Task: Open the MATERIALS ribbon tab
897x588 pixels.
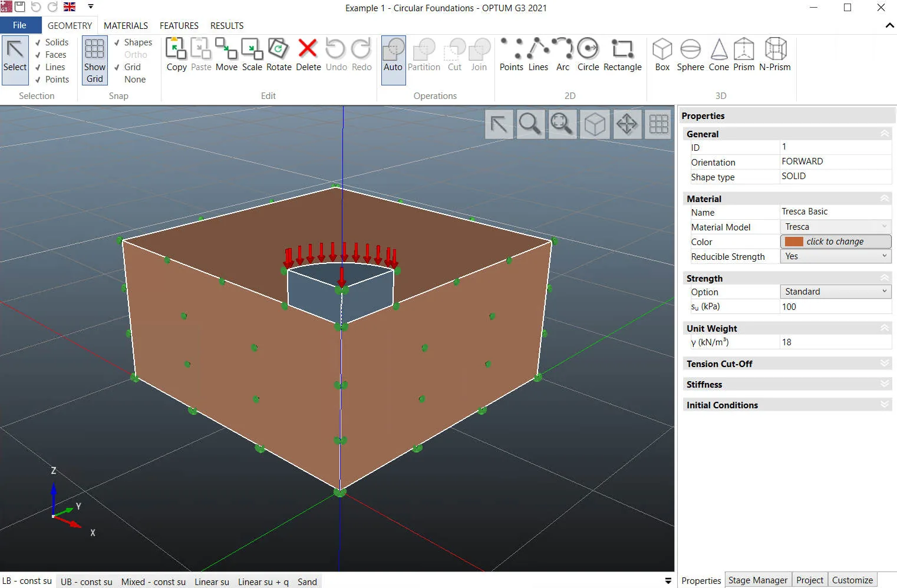Action: [126, 25]
